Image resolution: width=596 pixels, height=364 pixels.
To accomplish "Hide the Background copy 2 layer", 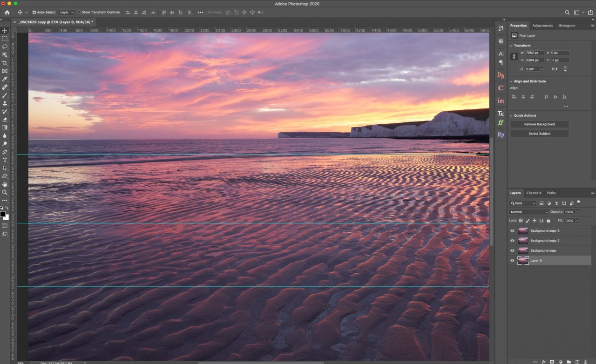I will [x=512, y=240].
